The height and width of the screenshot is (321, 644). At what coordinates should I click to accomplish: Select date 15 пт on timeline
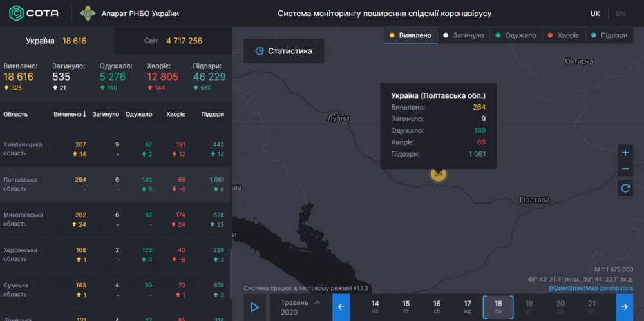pos(406,307)
